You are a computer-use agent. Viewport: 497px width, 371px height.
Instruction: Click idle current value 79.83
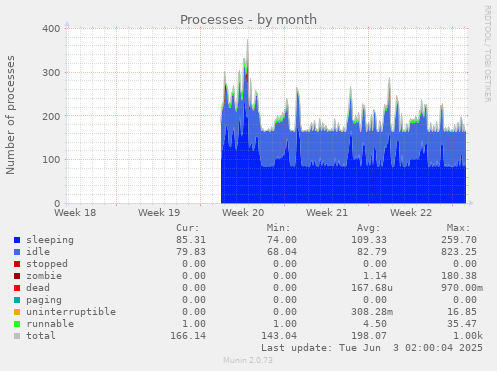[x=191, y=252]
